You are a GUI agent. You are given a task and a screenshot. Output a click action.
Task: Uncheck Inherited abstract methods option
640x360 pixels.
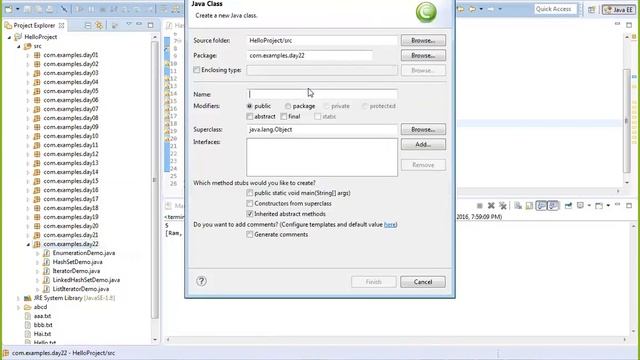249,213
